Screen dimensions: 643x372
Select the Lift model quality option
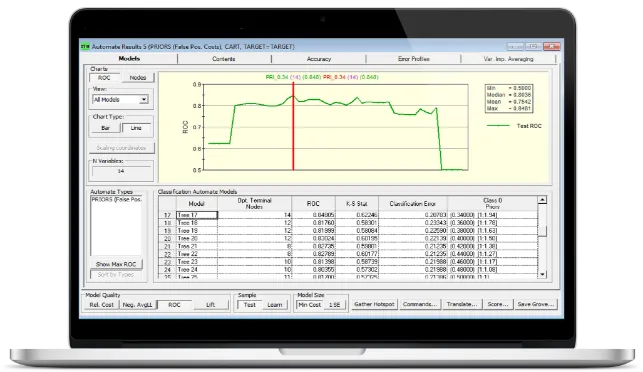(x=210, y=305)
